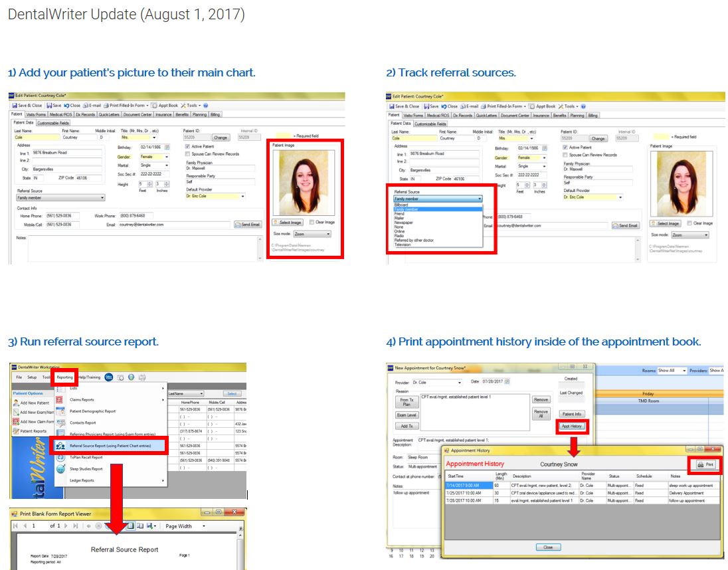
Task: Click Add New Claim Form under Patient Options
Action: (33, 421)
